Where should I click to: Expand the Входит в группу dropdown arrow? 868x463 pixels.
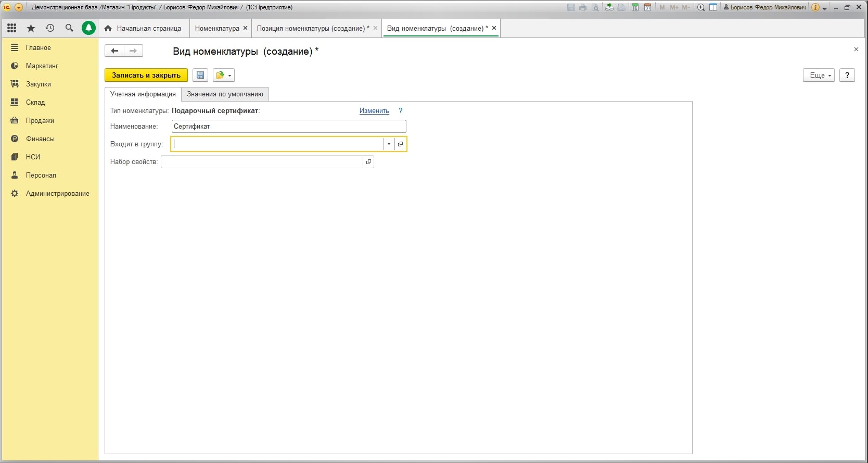(x=389, y=144)
